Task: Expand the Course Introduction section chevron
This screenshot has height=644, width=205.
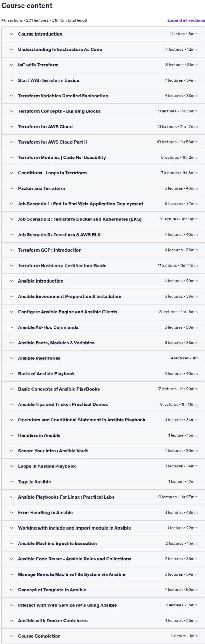Action: 12,34
